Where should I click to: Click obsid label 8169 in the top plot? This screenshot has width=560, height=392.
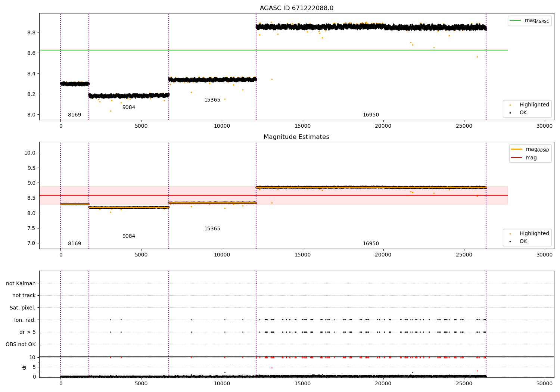click(74, 115)
